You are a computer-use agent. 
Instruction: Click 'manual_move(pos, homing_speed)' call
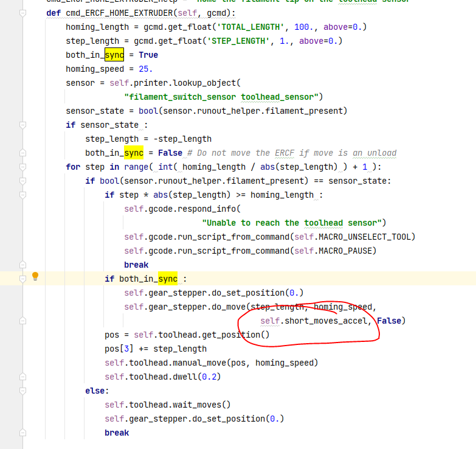click(x=245, y=363)
